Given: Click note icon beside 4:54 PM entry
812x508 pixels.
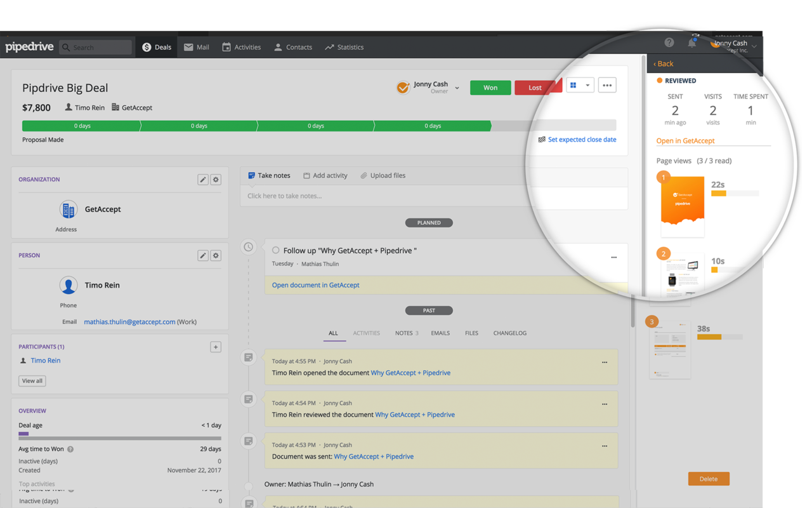Looking at the screenshot, I should pos(249,399).
